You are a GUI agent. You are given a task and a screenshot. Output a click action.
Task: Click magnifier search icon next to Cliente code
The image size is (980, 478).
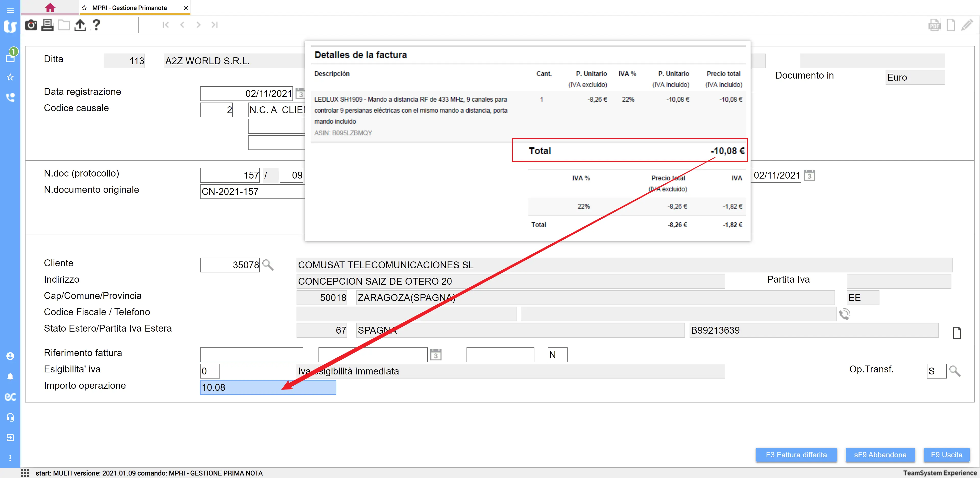click(268, 265)
